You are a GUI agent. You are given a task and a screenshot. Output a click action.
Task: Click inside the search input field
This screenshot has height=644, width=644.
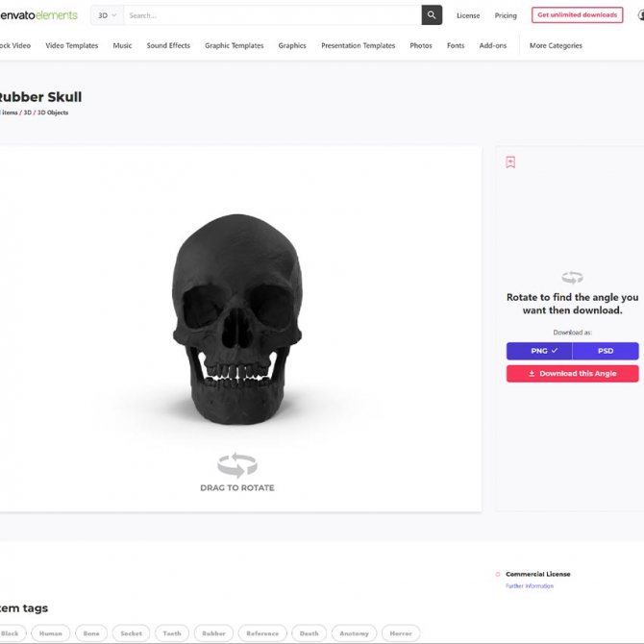coord(269,15)
